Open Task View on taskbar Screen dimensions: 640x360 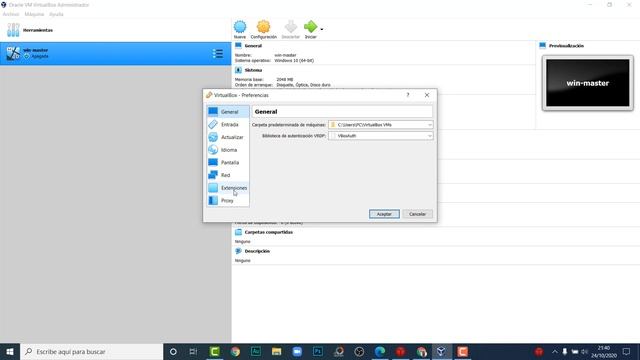tap(193, 351)
